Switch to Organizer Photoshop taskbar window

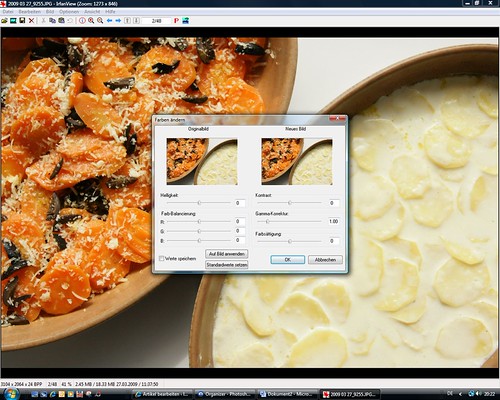225,394
